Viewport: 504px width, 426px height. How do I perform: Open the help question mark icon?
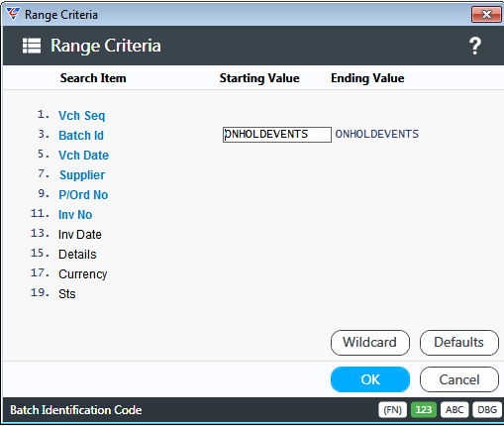pyautogui.click(x=475, y=46)
